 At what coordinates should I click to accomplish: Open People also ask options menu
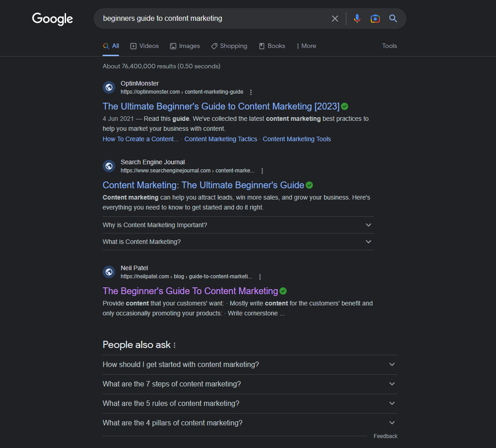click(x=175, y=345)
